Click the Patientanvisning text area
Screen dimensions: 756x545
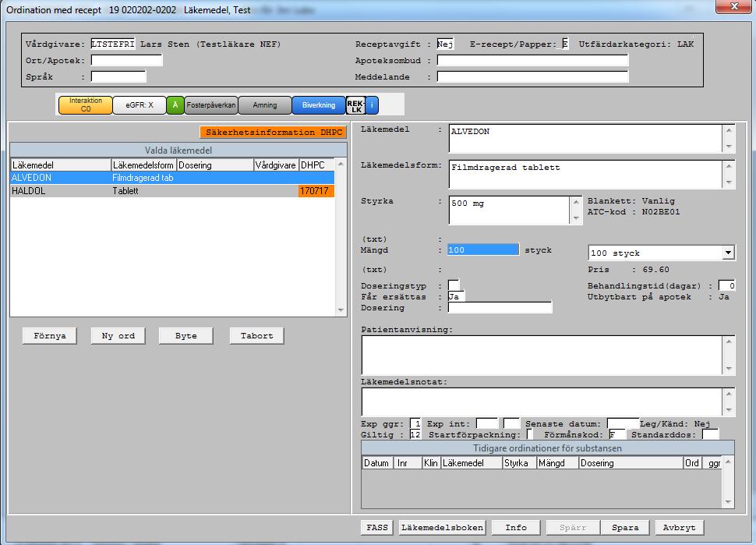[x=542, y=355]
